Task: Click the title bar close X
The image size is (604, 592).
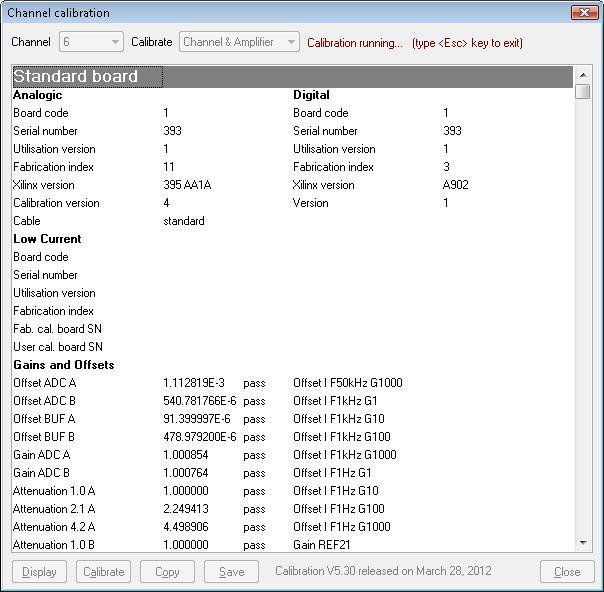Action: [584, 13]
